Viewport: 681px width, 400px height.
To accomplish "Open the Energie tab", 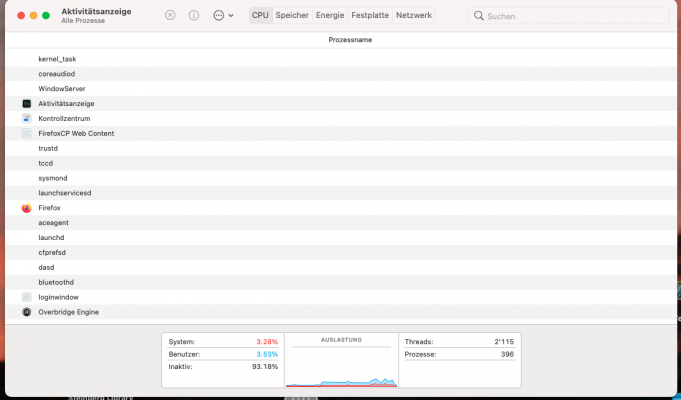I will pos(330,15).
